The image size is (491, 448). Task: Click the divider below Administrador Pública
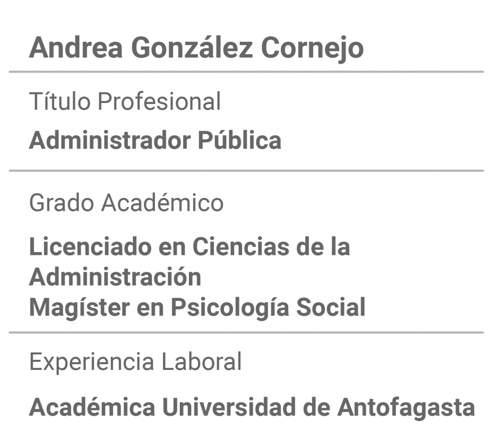click(x=246, y=171)
